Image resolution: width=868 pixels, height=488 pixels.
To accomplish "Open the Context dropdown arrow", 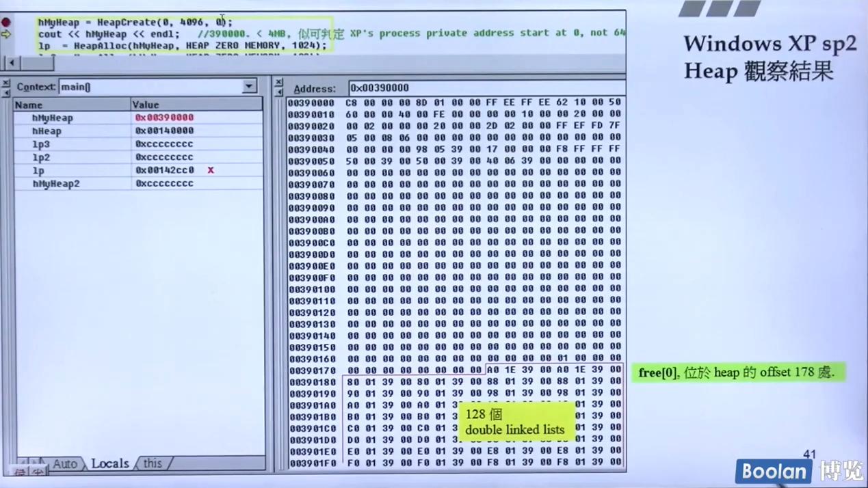I will (x=249, y=87).
